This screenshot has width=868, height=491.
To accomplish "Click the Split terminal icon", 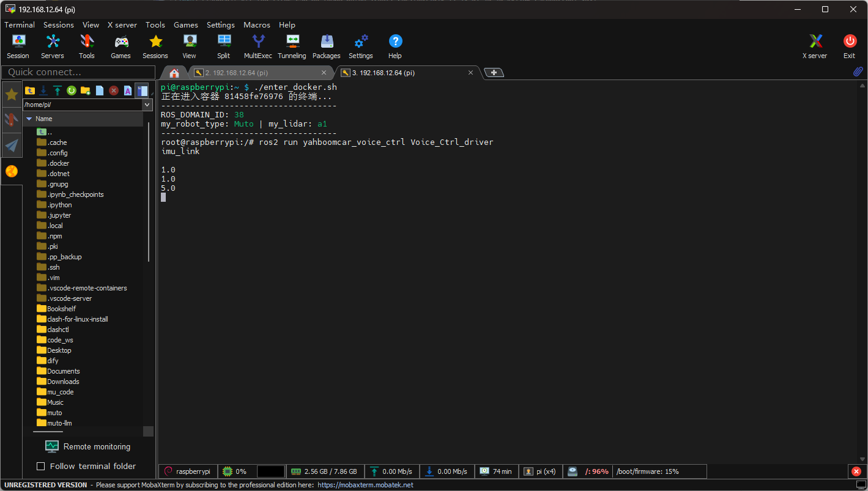I will 224,46.
